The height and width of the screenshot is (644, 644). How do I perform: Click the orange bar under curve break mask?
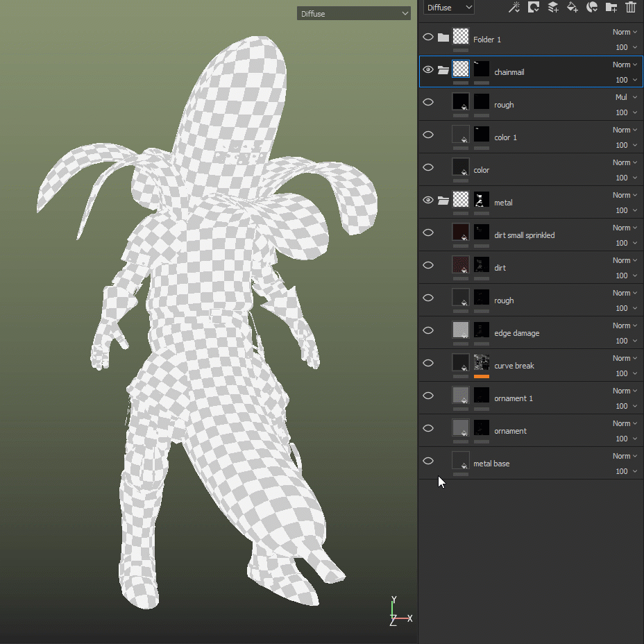click(x=482, y=376)
